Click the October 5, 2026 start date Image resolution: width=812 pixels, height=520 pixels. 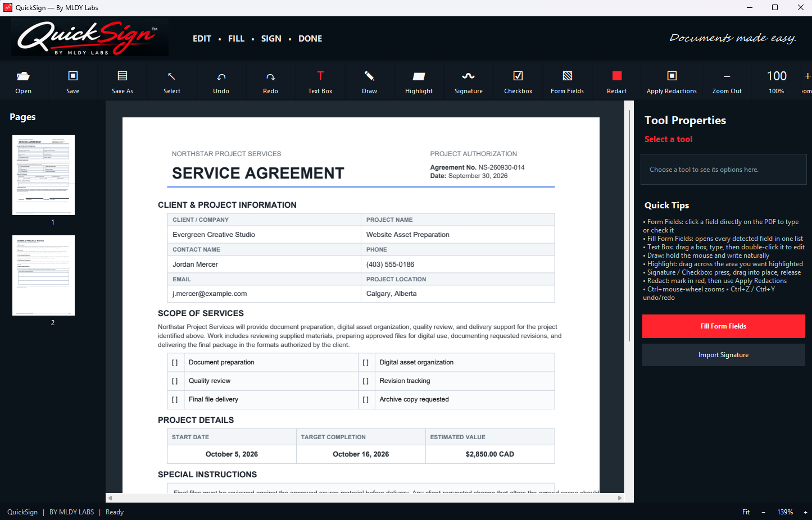tap(232, 454)
